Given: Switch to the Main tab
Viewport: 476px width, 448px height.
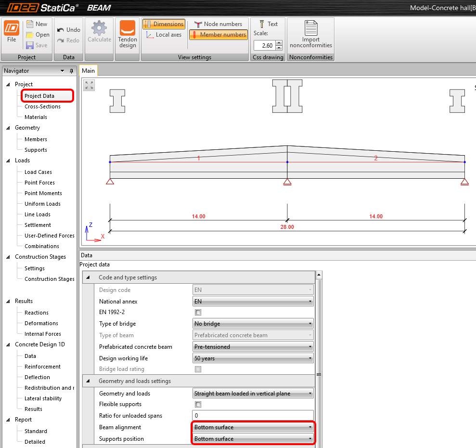Looking at the screenshot, I should click(x=88, y=70).
